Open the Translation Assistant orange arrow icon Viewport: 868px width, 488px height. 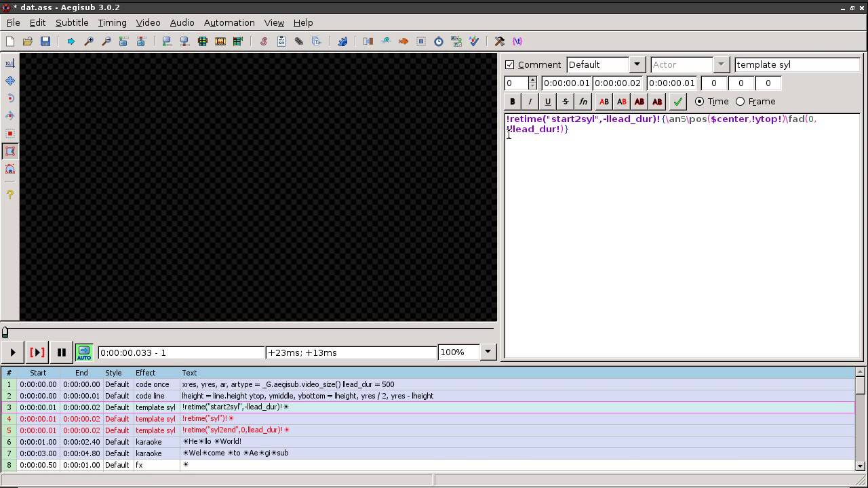pyautogui.click(x=403, y=41)
